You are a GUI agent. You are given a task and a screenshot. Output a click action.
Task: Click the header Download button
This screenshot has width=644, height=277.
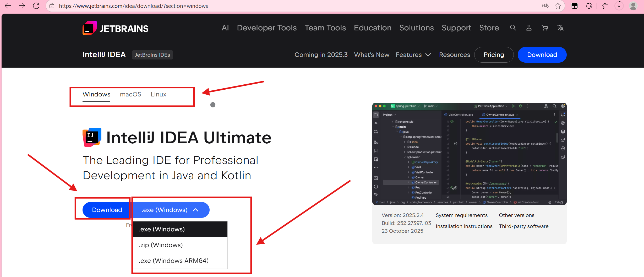pos(542,55)
